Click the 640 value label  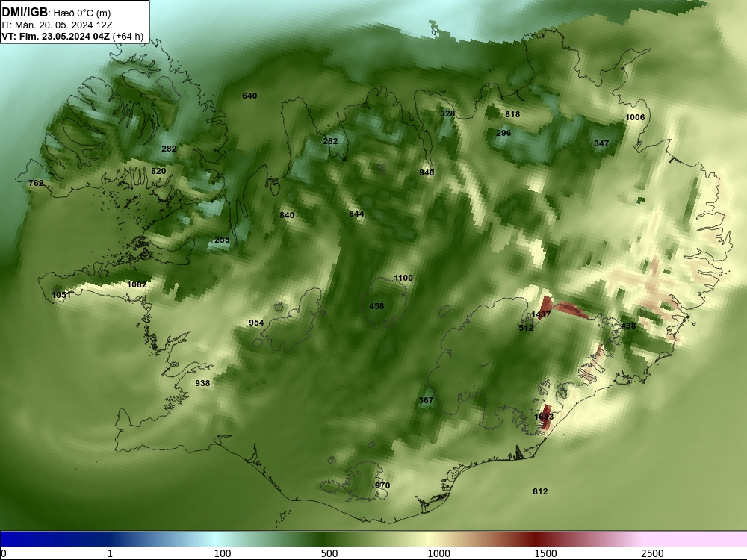249,96
